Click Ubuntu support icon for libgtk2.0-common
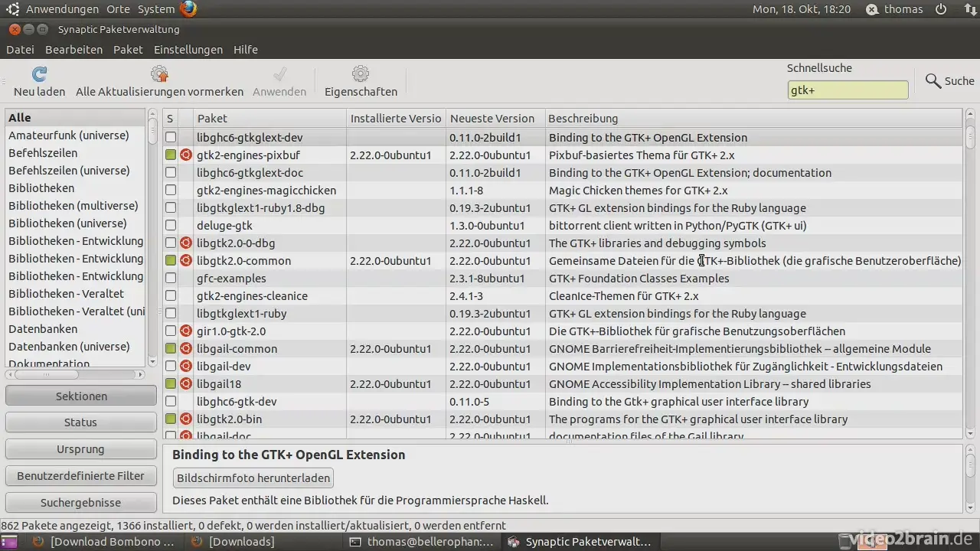This screenshot has width=980, height=551. (185, 261)
